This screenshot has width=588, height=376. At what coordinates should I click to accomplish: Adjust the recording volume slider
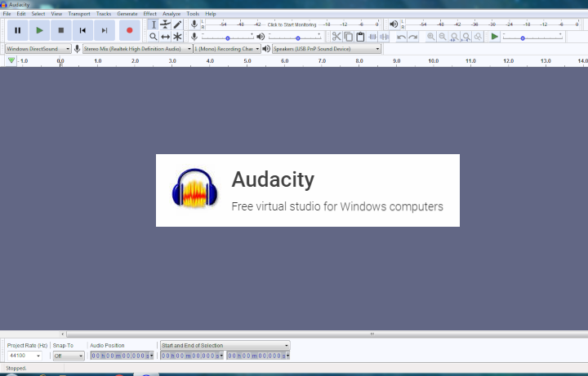[x=228, y=37]
